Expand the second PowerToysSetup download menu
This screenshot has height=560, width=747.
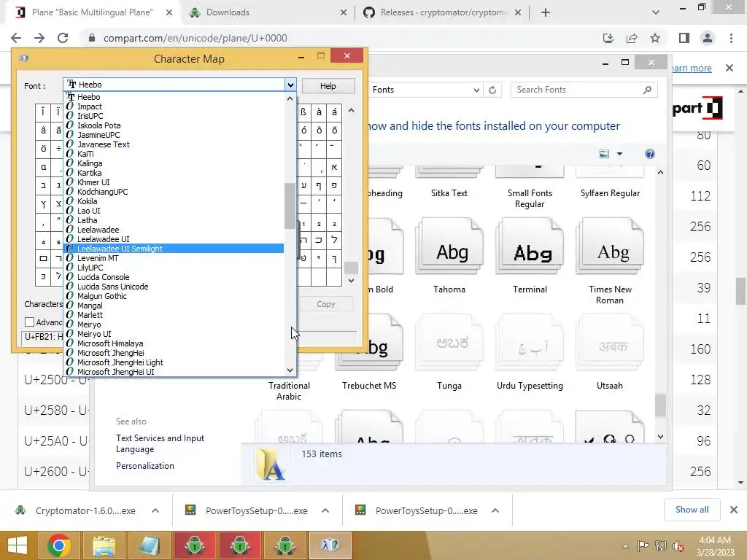point(495,510)
